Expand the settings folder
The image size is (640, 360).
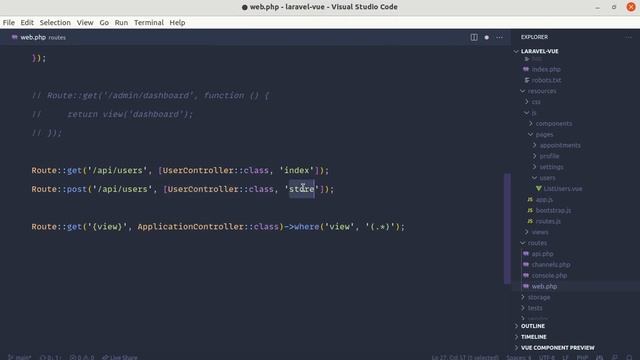tap(535, 167)
